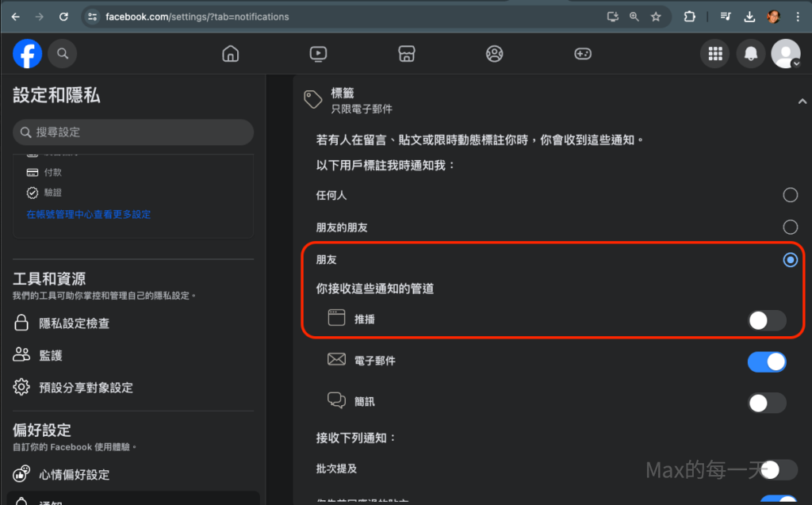
Task: Click the 搜尋設定 search field
Action: tap(133, 132)
